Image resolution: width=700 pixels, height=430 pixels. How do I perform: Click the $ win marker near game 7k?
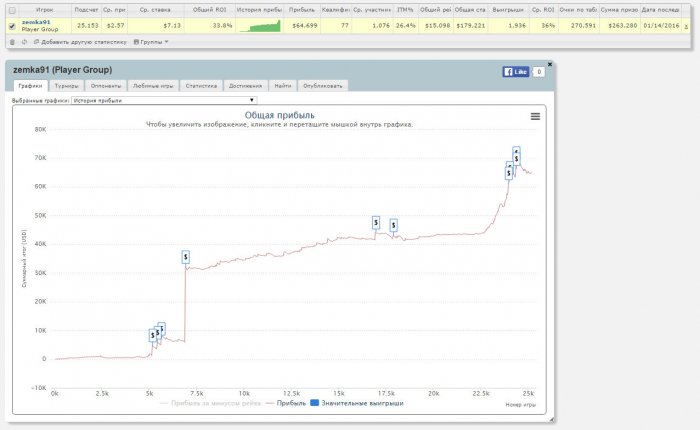186,257
